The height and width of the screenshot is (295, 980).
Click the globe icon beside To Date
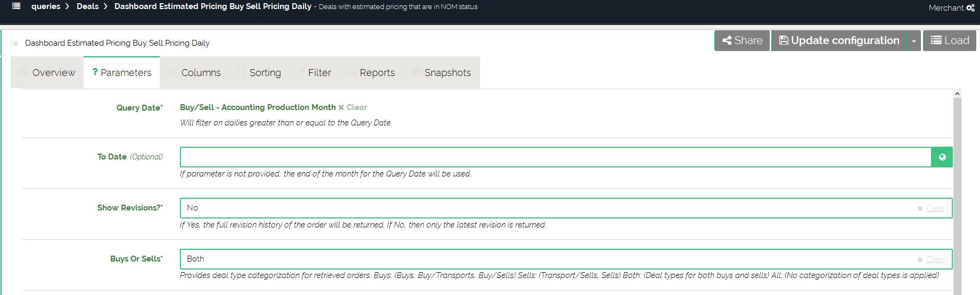942,157
